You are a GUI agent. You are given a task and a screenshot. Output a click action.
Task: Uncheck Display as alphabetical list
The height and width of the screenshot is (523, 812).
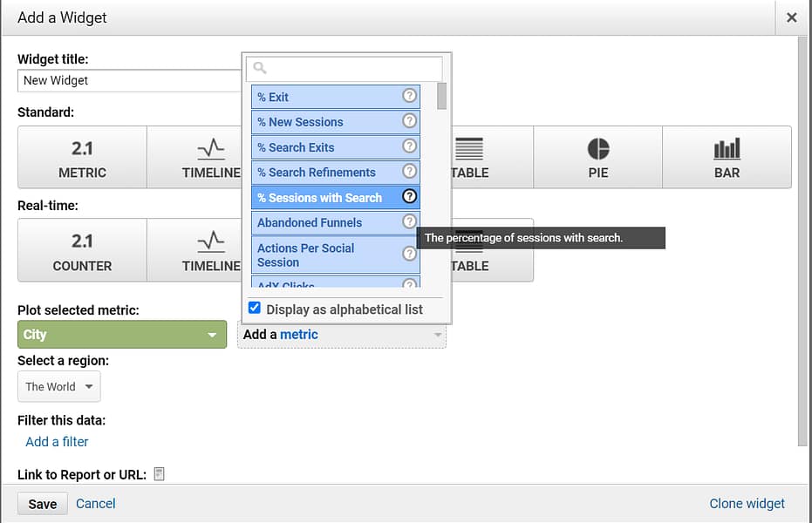255,308
